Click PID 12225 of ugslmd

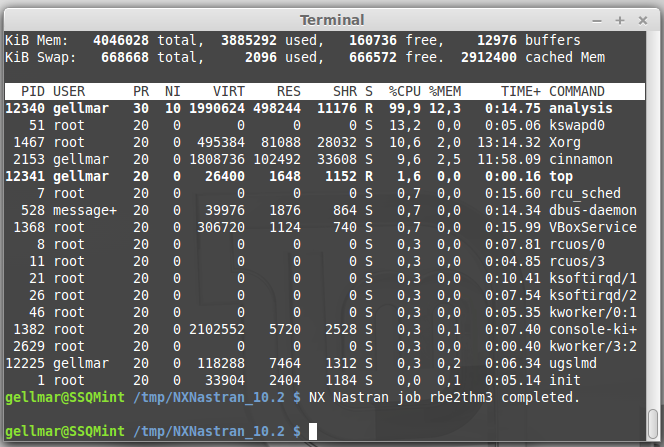[x=25, y=363]
